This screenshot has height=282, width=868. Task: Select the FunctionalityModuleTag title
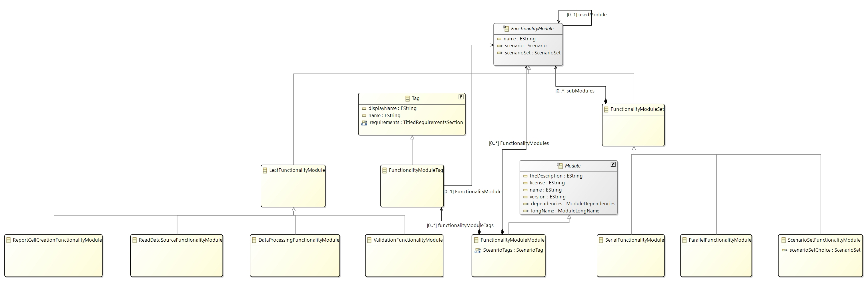point(416,171)
